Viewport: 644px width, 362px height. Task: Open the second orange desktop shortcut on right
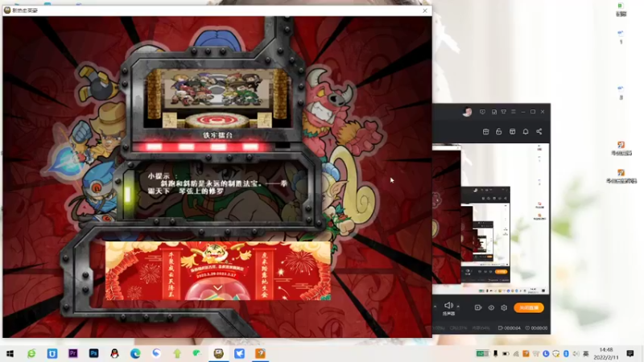click(621, 176)
